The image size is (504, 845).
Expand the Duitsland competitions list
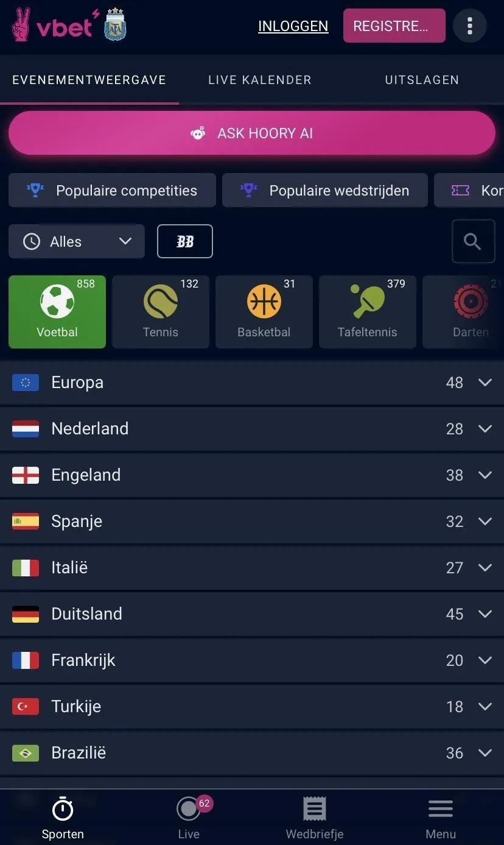485,614
